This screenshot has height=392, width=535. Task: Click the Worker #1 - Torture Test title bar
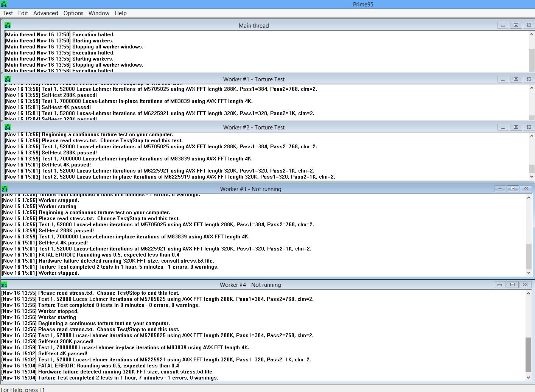pyautogui.click(x=254, y=79)
